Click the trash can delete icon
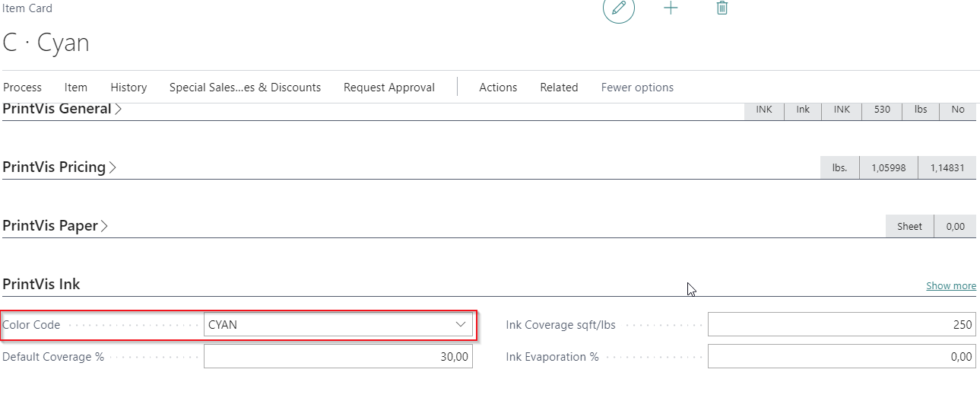 click(x=722, y=8)
